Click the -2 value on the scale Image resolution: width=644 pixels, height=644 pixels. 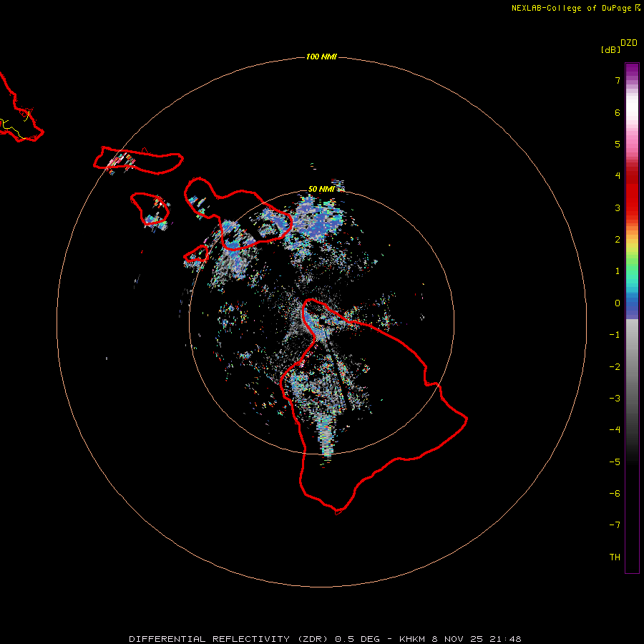pyautogui.click(x=615, y=367)
